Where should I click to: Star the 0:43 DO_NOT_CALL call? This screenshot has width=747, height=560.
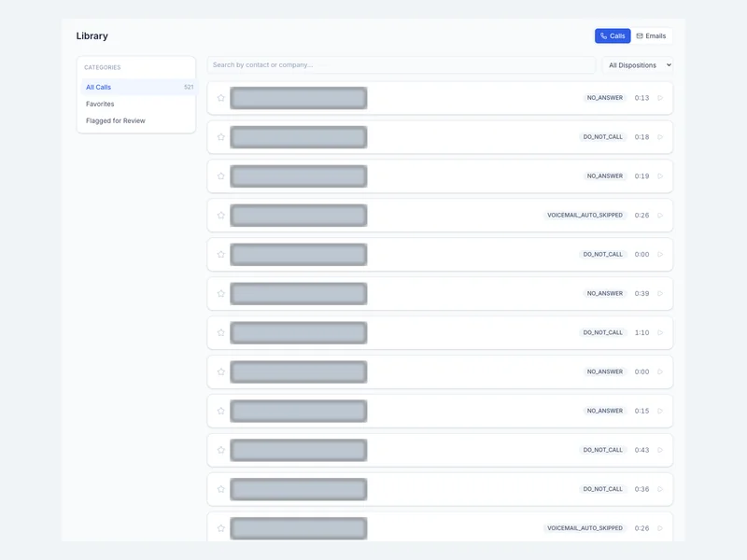click(x=221, y=450)
